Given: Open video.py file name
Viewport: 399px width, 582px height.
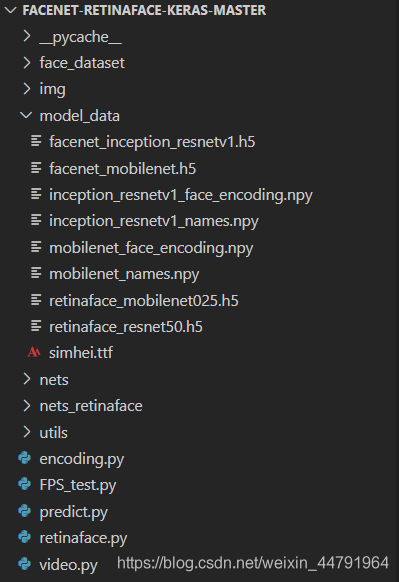Looking at the screenshot, I should (x=68, y=565).
